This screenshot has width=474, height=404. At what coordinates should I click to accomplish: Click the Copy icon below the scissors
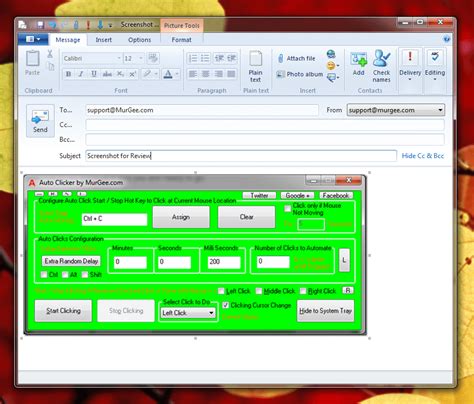pos(51,66)
